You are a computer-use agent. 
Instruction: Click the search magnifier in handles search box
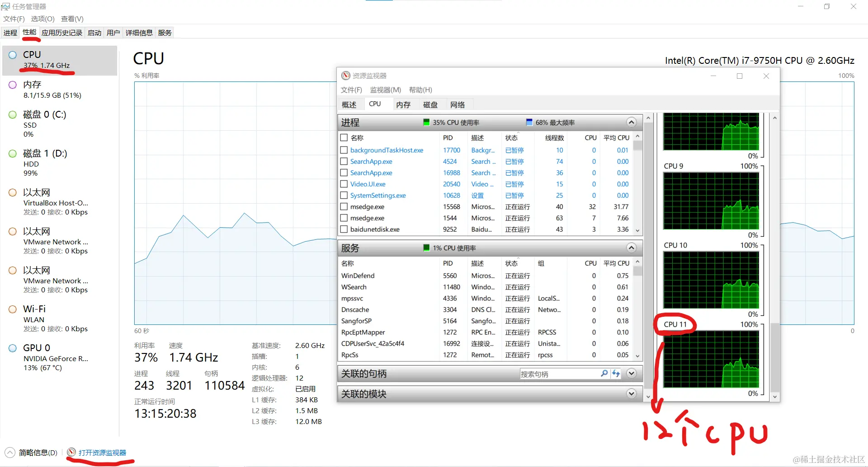click(x=604, y=373)
